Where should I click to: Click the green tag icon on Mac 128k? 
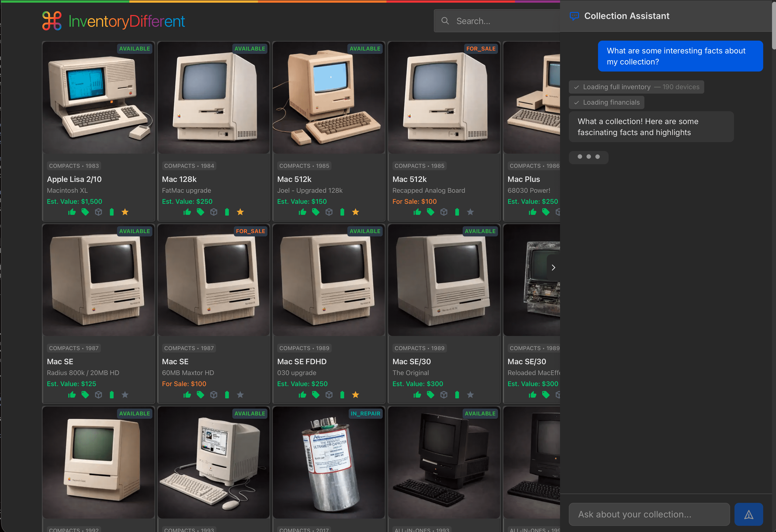(x=200, y=212)
